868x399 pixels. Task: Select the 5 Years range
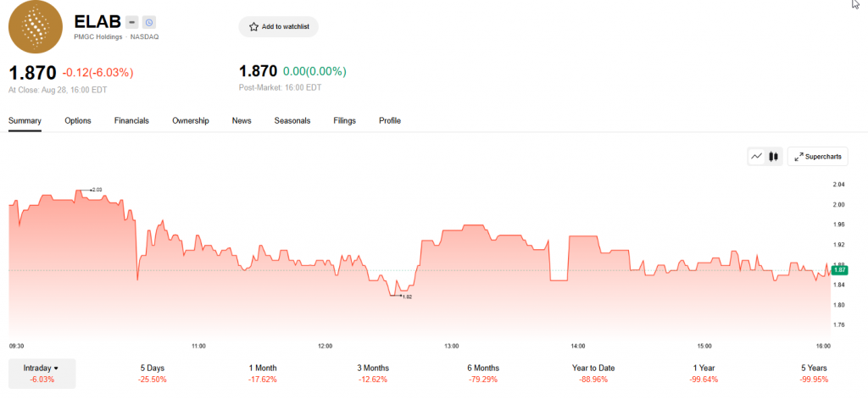coord(814,374)
